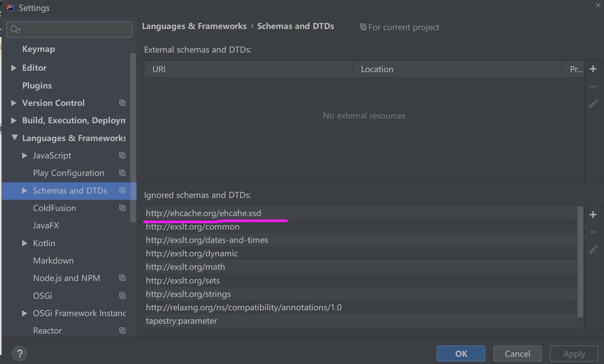Image resolution: width=604 pixels, height=364 pixels.
Task: Click the Cancel button
Action: pos(517,353)
